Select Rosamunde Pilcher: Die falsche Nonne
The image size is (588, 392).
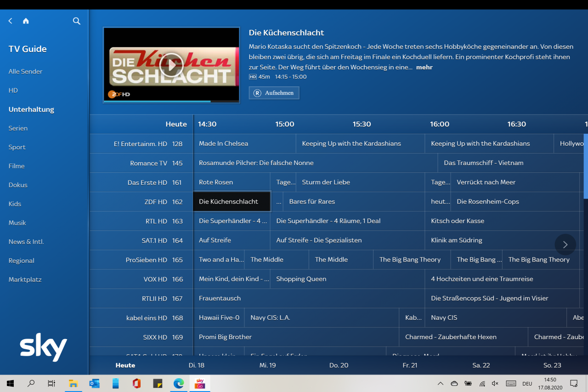(x=316, y=163)
